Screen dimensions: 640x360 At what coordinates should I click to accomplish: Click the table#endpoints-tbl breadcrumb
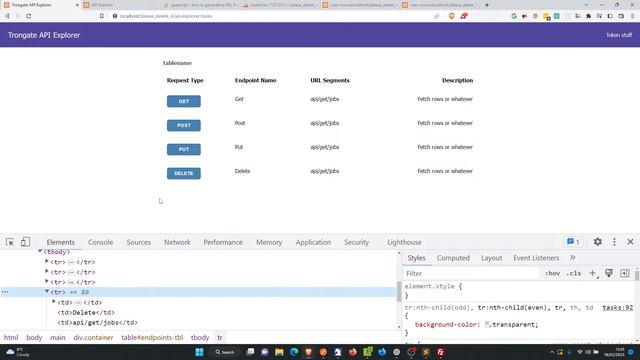point(152,338)
